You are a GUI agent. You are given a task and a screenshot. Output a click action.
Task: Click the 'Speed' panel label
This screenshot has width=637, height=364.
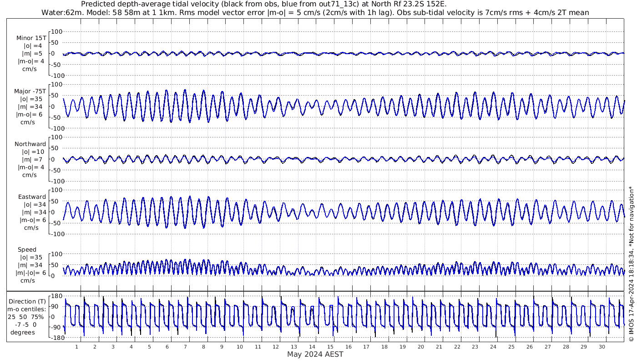pyautogui.click(x=27, y=250)
